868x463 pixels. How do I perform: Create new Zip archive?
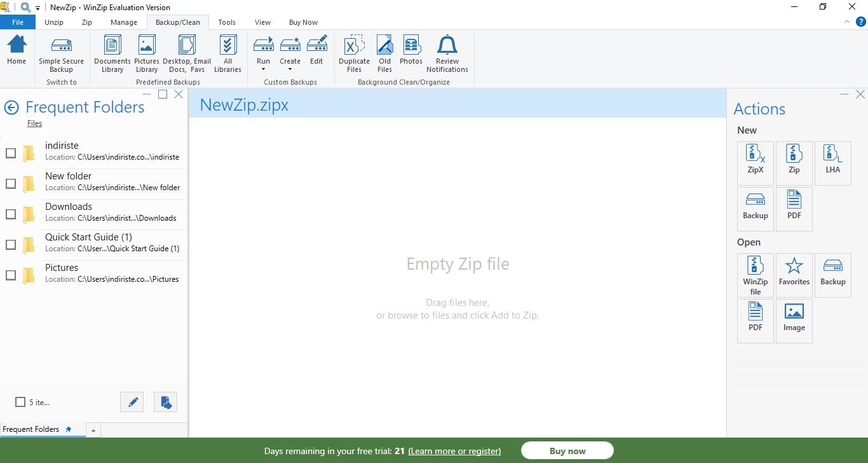tap(794, 163)
